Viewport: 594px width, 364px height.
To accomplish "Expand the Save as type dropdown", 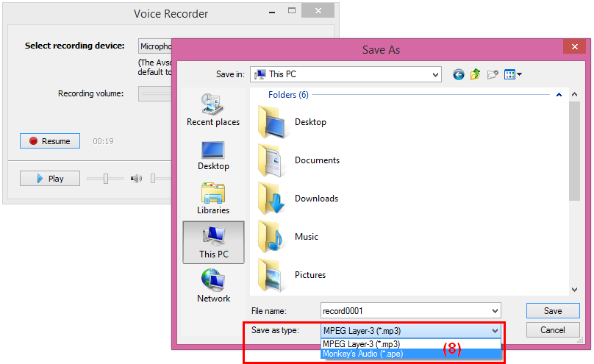I will click(x=495, y=331).
